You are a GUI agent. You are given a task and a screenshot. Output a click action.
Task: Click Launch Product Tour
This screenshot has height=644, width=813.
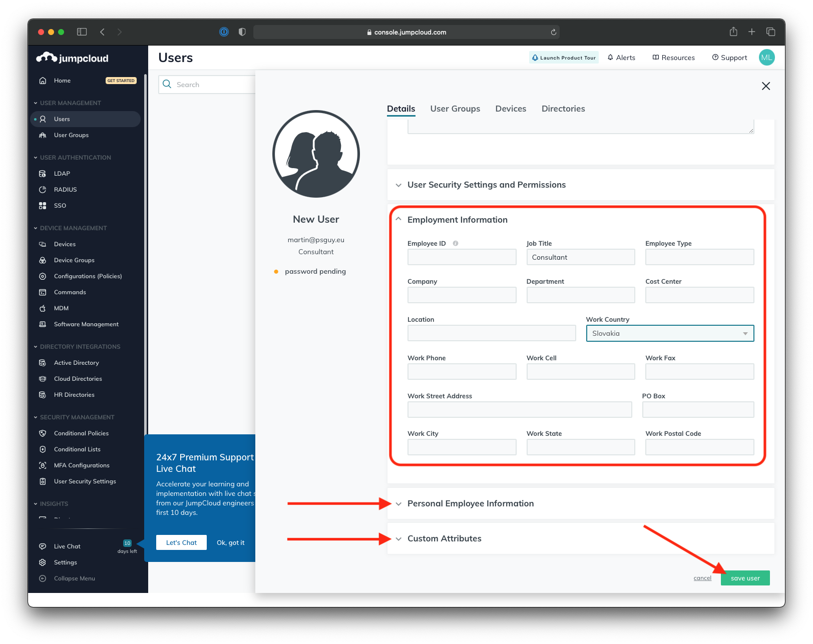tap(564, 58)
